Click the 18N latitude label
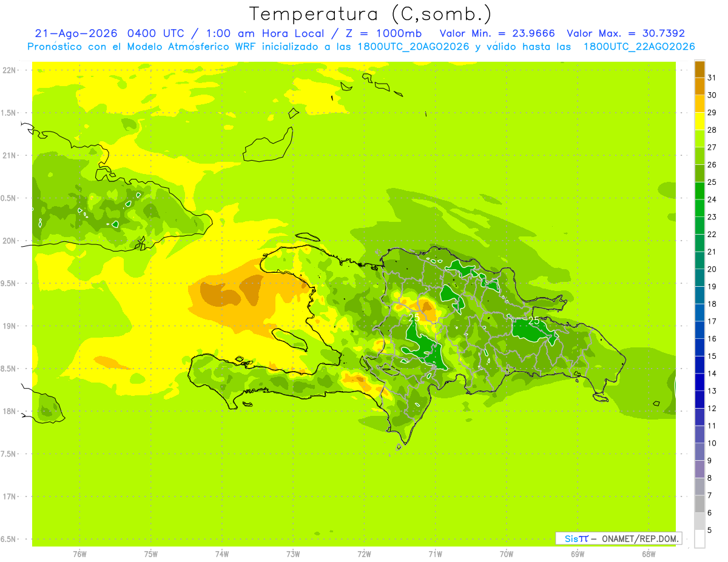The height and width of the screenshot is (562, 728). click(10, 411)
